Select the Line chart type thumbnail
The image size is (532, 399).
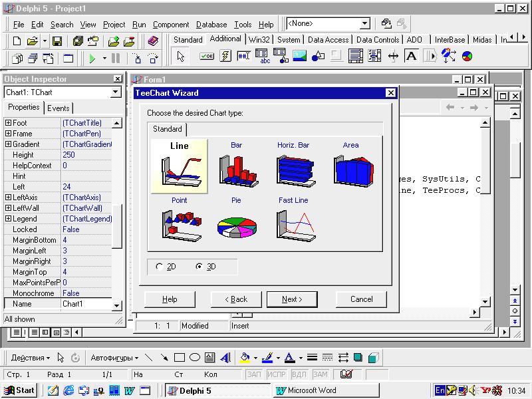179,166
